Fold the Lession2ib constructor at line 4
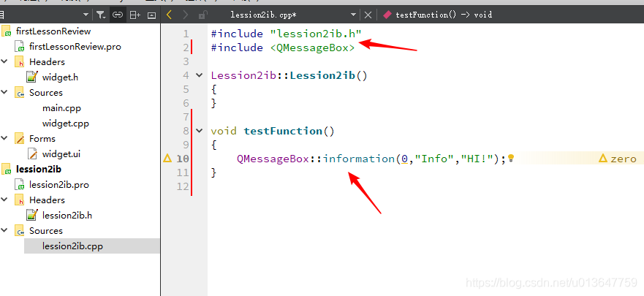 point(200,75)
